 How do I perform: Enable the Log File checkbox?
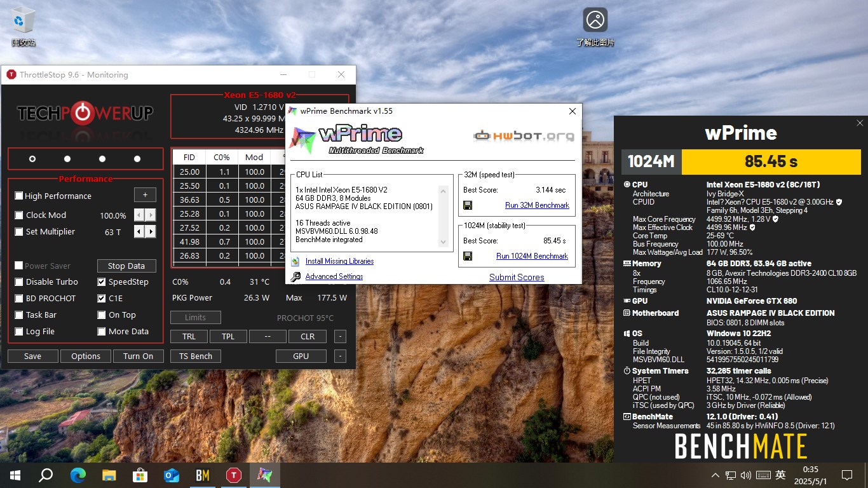[x=19, y=332]
